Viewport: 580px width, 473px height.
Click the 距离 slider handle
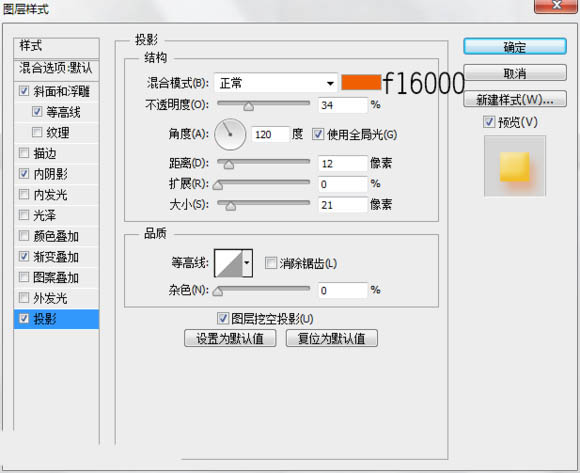point(229,165)
